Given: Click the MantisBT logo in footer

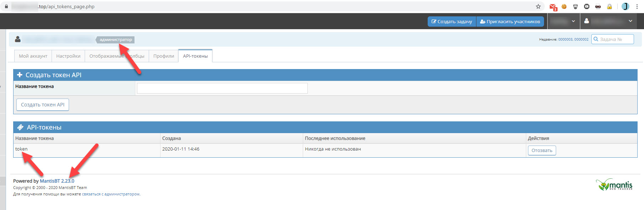Looking at the screenshot, I should [614, 184].
